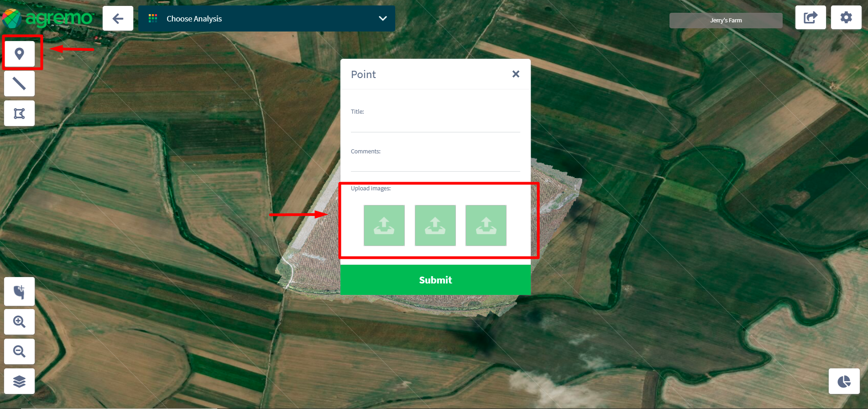Click the Jerry's Farm name label

[726, 21]
